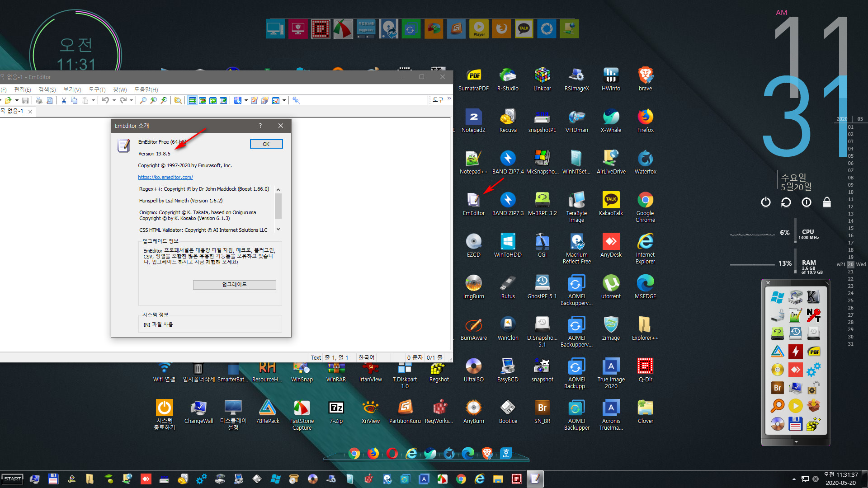Click the Undo arrow icon
Screen dimensions: 868x488
[x=105, y=100]
